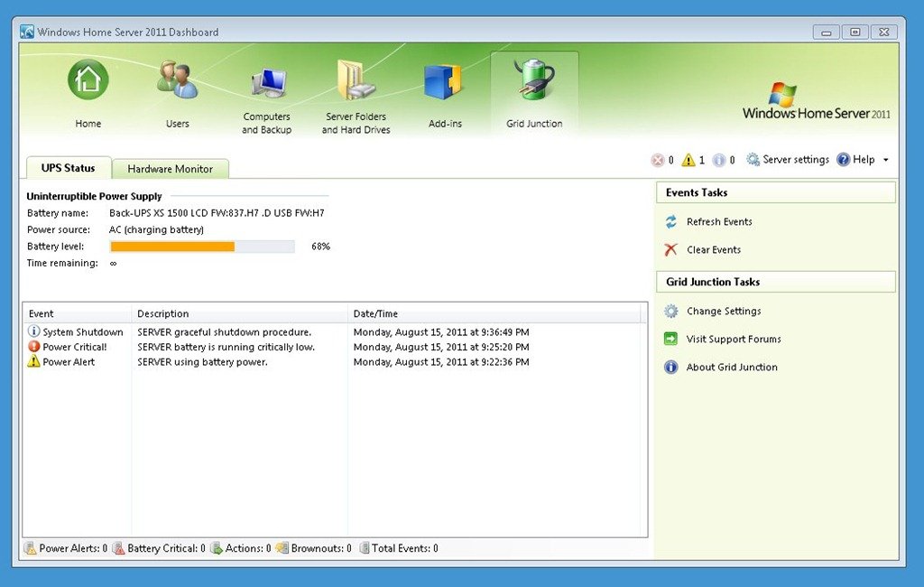Click the Total Events status bar icon
Screen dimensions: 924x587
[365, 548]
